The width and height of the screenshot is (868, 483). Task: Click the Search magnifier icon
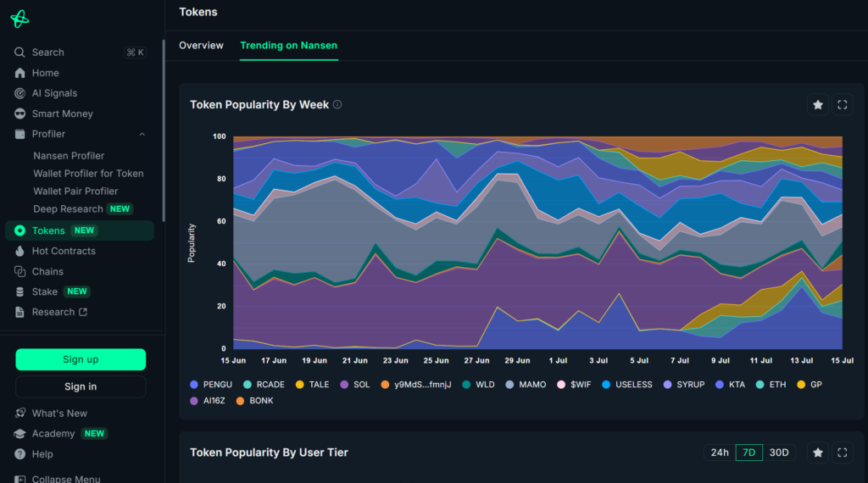coord(19,52)
